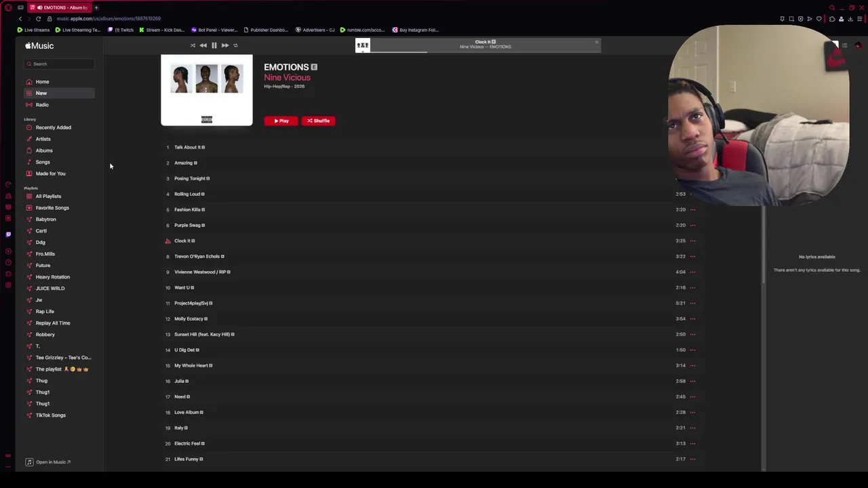This screenshot has height=488, width=868.
Task: Skip to the next track
Action: point(225,45)
